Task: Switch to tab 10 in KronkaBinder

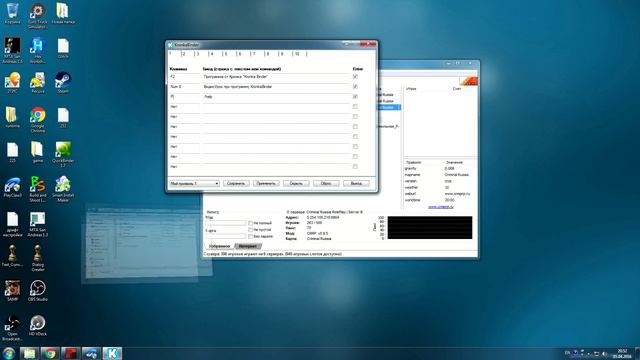Action: click(x=298, y=54)
